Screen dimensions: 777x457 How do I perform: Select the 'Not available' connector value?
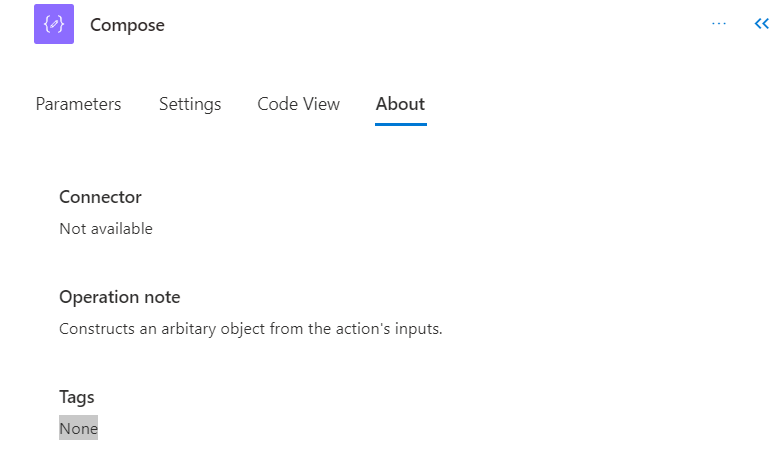click(106, 229)
